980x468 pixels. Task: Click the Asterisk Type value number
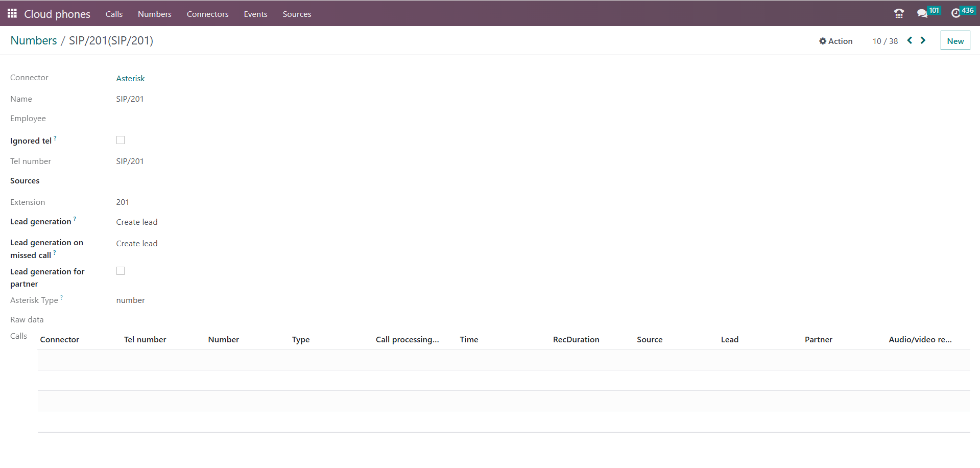tap(130, 300)
